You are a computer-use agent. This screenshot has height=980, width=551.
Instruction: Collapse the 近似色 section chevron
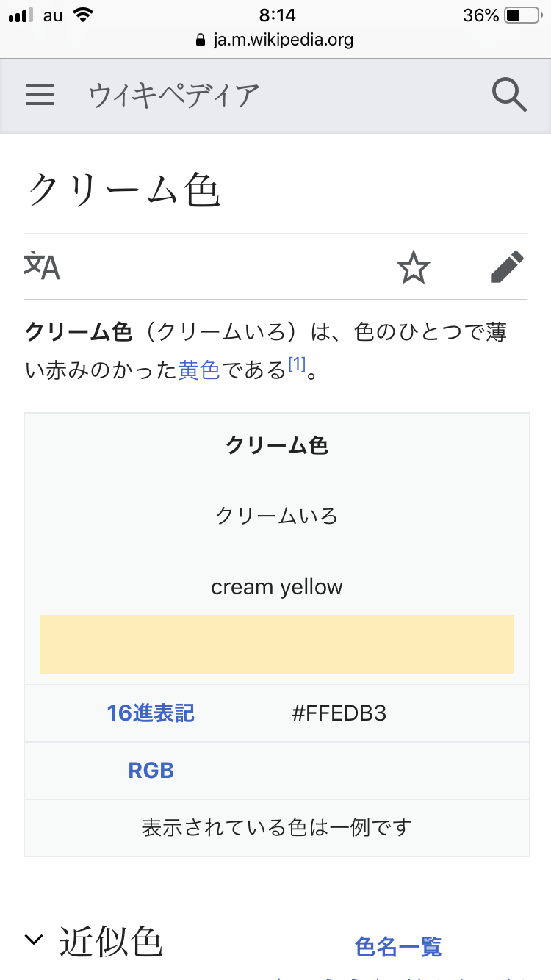pos(34,940)
